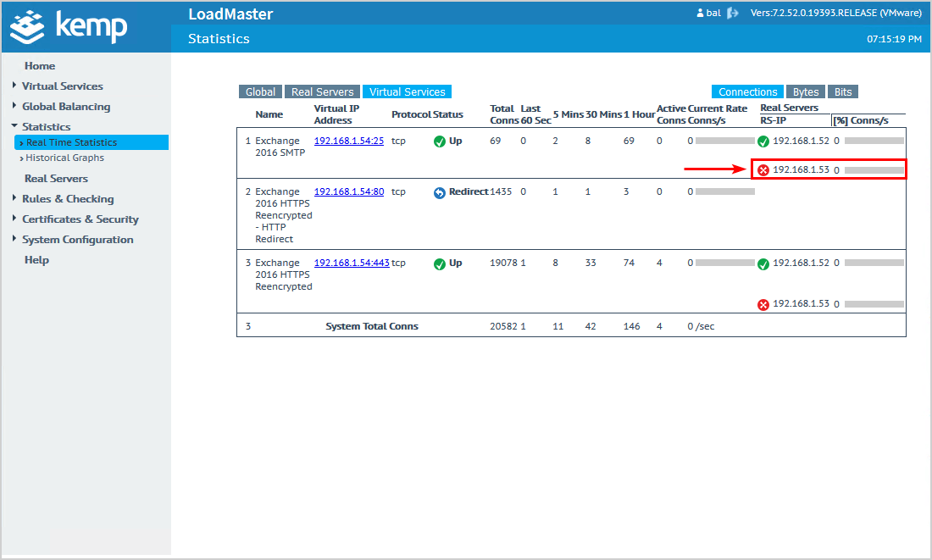Expand the Certificates & Security arrow
Image resolution: width=932 pixels, height=560 pixels.
14,219
